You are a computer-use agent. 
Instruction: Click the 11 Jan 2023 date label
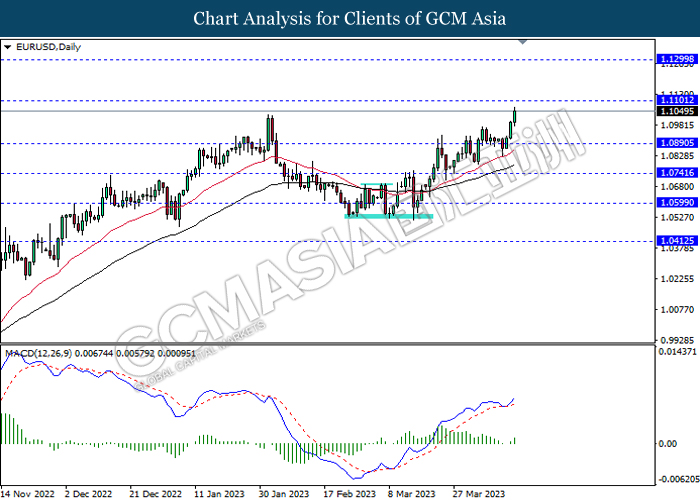point(219,494)
